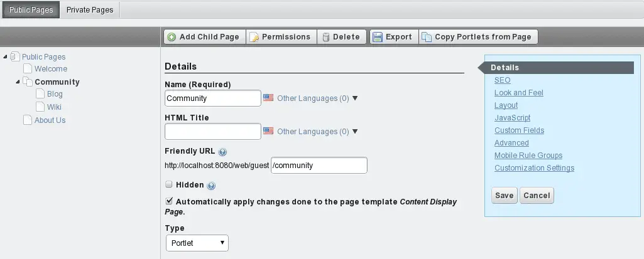Open the JavaScript section
The width and height of the screenshot is (644, 259).
coord(512,118)
